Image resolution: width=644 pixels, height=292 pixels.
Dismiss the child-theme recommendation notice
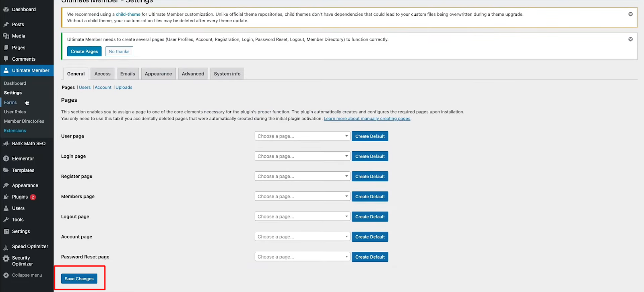coord(630,14)
